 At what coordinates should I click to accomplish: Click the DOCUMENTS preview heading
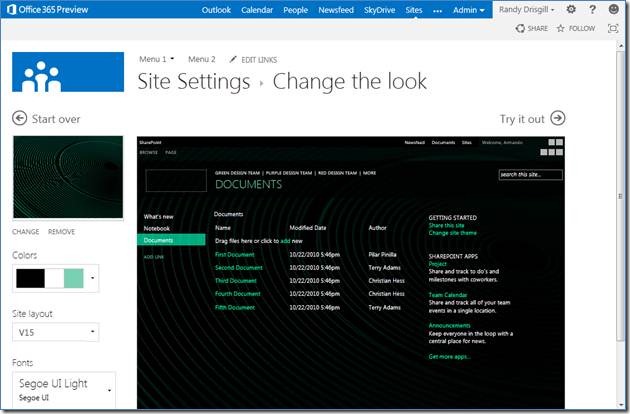coord(248,184)
